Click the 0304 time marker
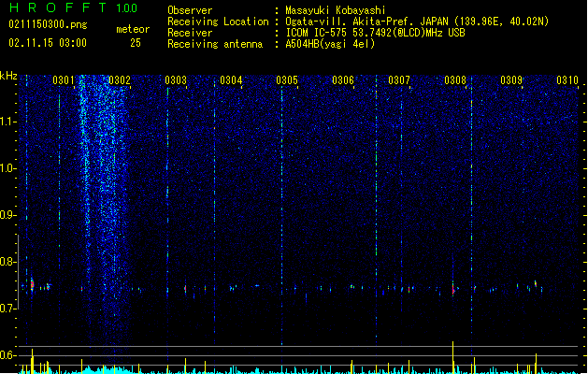588x374 pixels. [231, 80]
